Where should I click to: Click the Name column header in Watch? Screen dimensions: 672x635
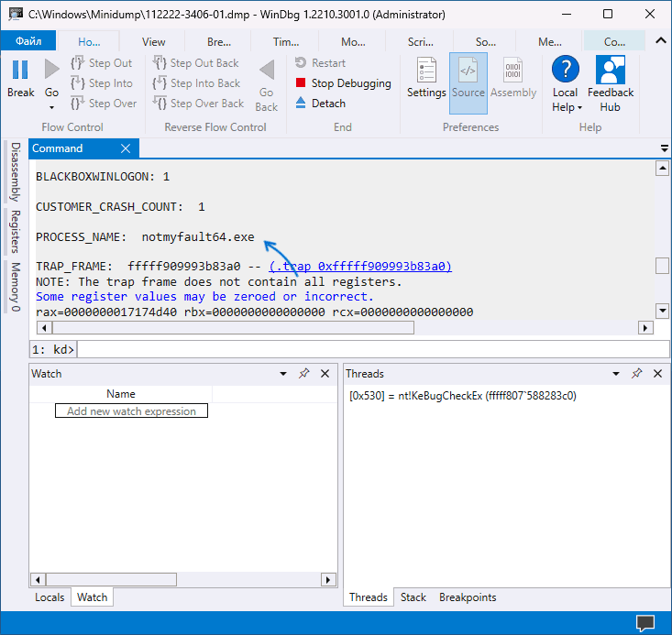coord(121,394)
